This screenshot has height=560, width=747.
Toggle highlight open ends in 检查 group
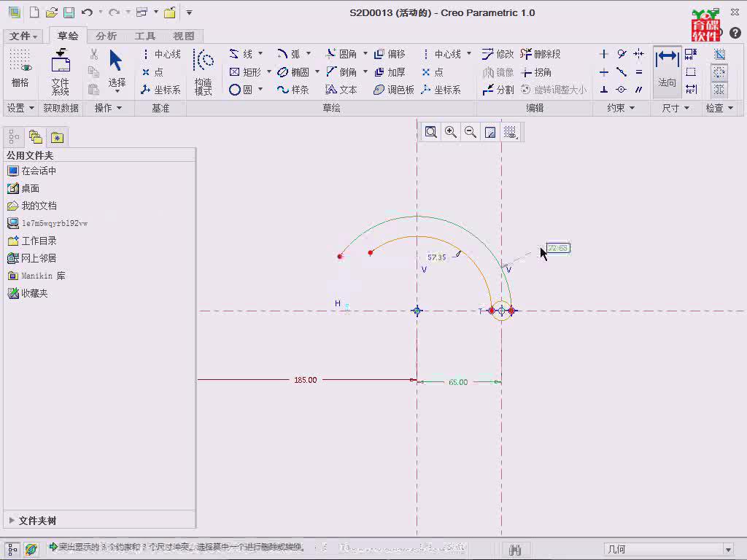click(719, 72)
